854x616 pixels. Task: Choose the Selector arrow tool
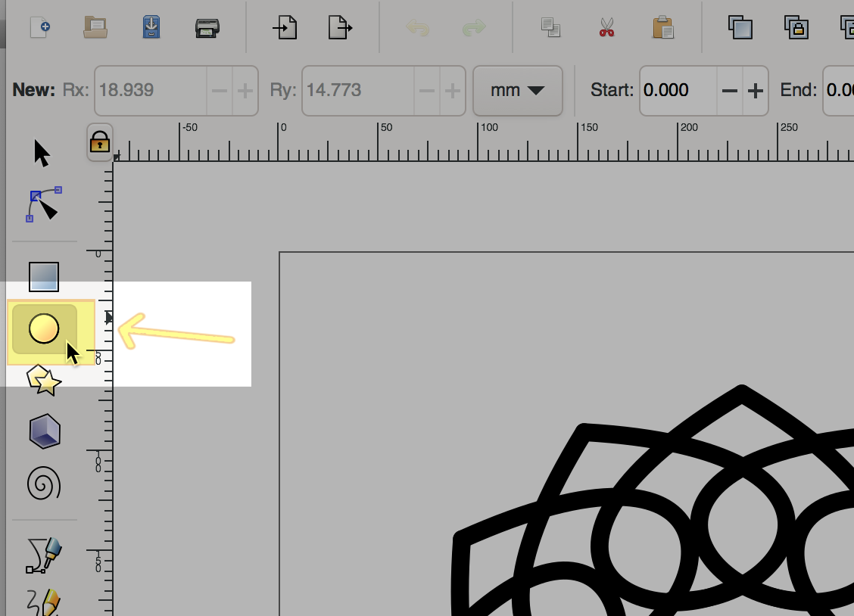pos(42,153)
